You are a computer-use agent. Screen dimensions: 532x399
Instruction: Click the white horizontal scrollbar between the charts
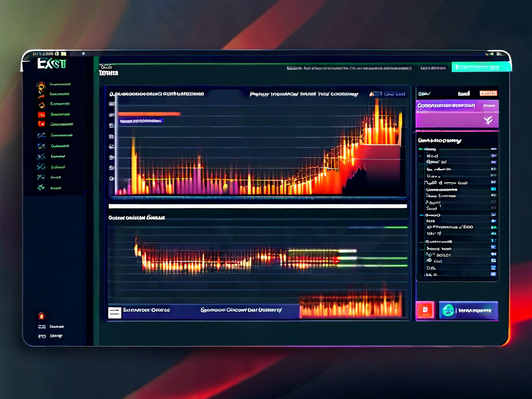pyautogui.click(x=257, y=206)
